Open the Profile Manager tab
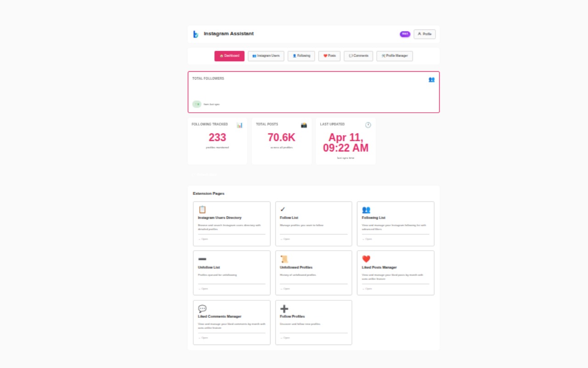Image resolution: width=588 pixels, height=368 pixels. point(395,56)
